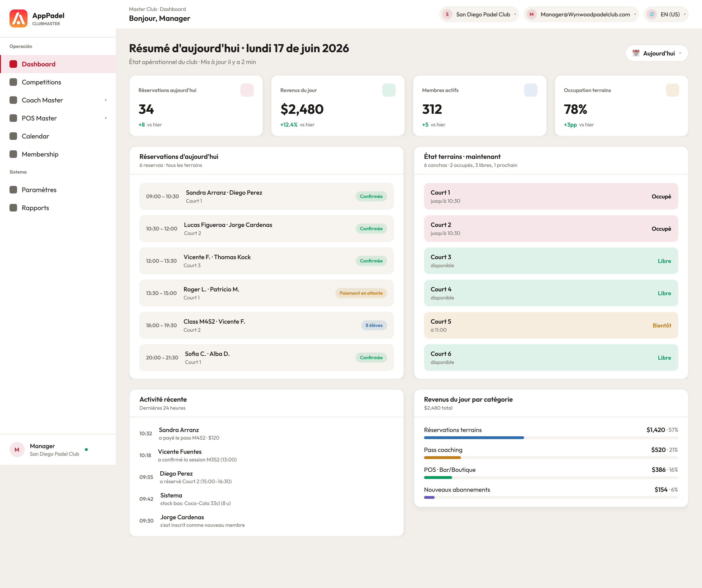Click Confirmée badge on Sofia C. reservation
The width and height of the screenshot is (702, 588).
371,358
